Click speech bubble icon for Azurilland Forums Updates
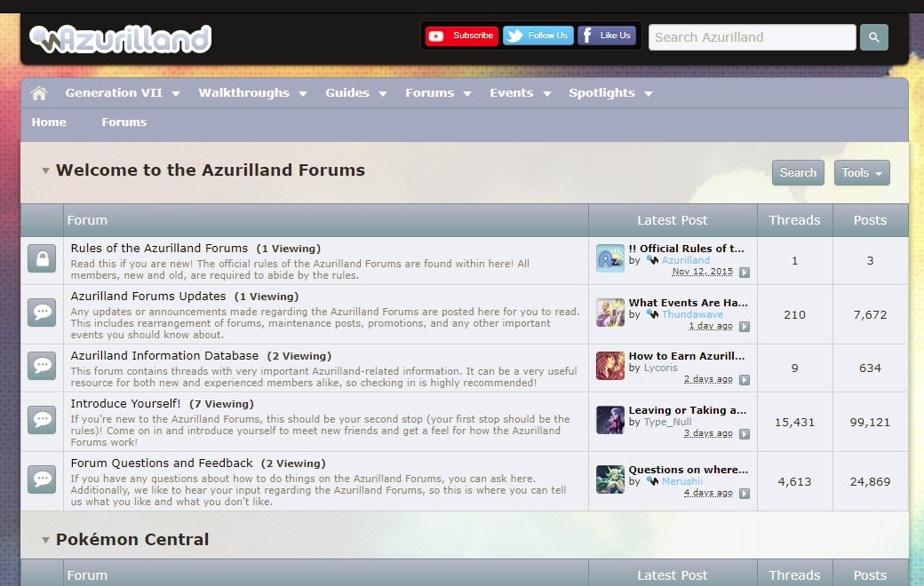The image size is (924, 586). coord(42,313)
